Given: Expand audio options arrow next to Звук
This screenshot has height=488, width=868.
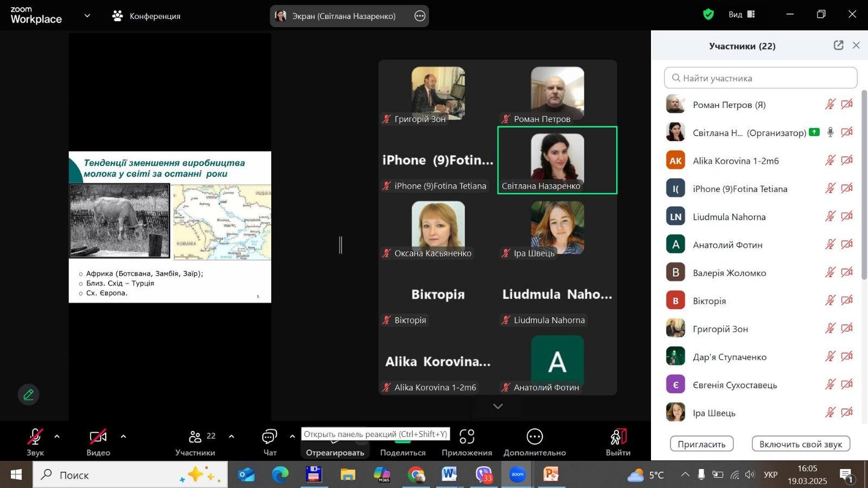Looking at the screenshot, I should click(57, 436).
